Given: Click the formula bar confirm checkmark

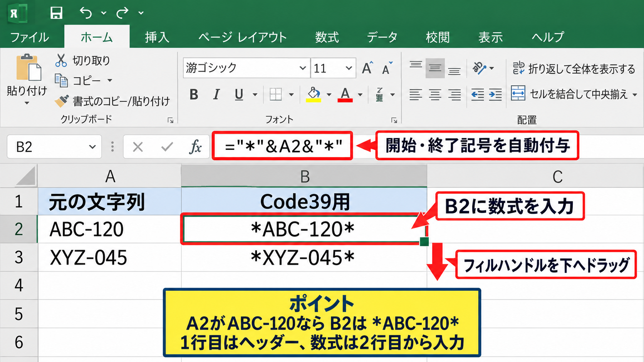Looking at the screenshot, I should pyautogui.click(x=167, y=147).
